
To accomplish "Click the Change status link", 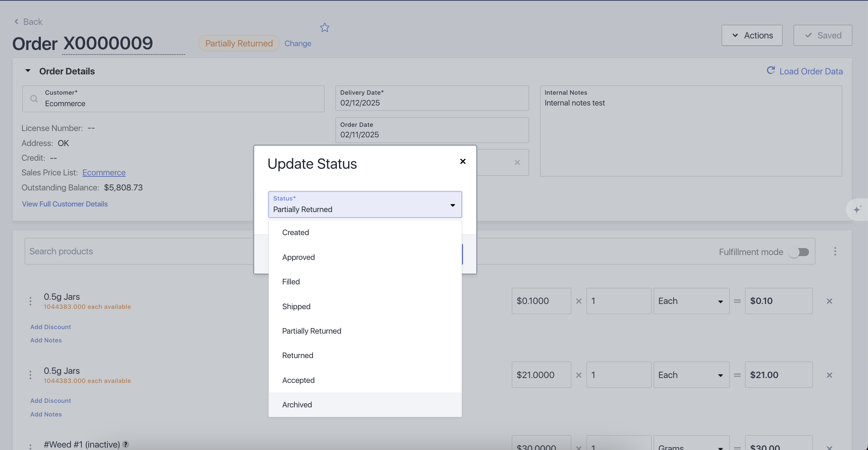I will [298, 43].
